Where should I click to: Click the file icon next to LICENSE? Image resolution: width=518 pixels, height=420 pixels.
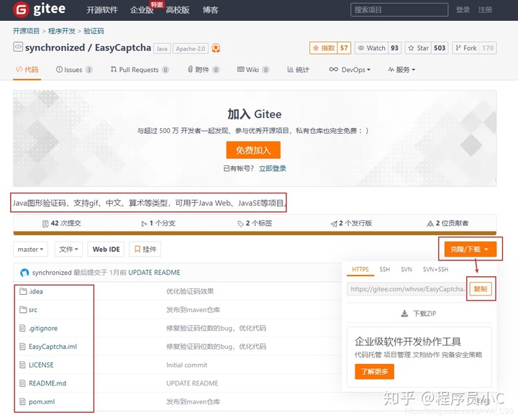tap(22, 365)
